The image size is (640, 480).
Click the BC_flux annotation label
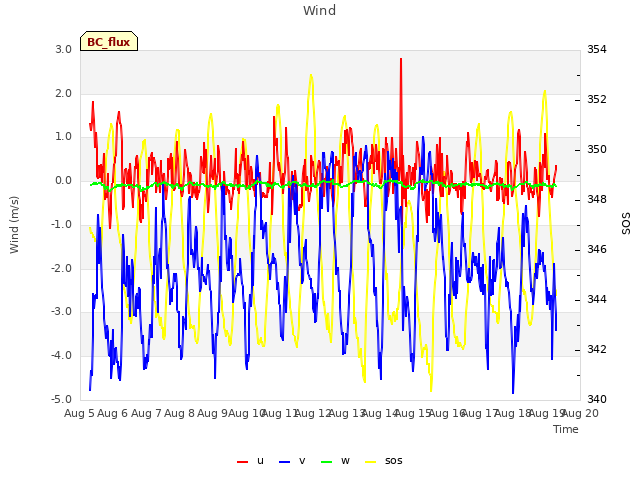[x=109, y=42]
